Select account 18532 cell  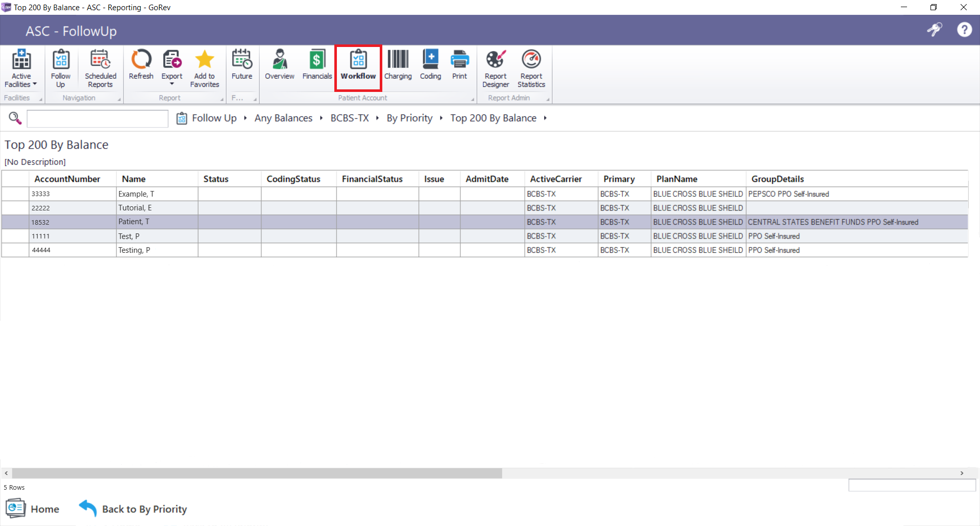point(72,222)
